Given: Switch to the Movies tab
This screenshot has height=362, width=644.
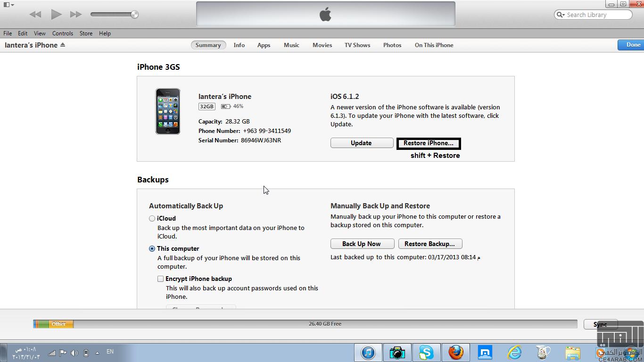Looking at the screenshot, I should [322, 45].
